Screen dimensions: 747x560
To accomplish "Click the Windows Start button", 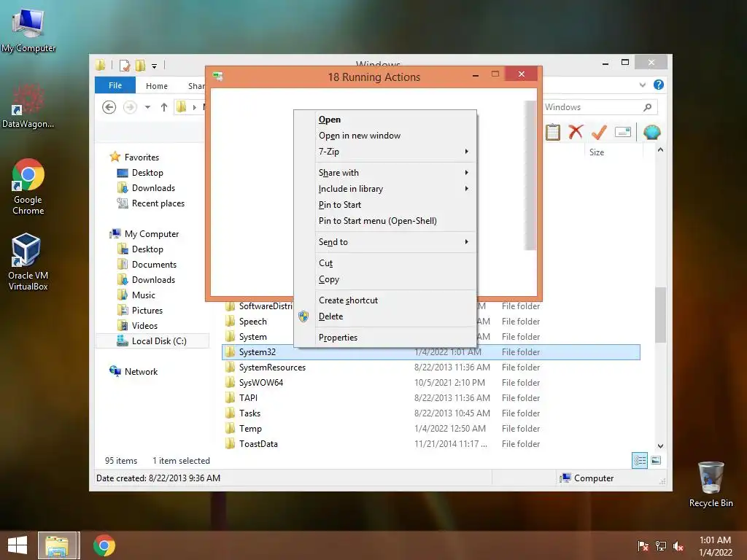I will [x=18, y=545].
